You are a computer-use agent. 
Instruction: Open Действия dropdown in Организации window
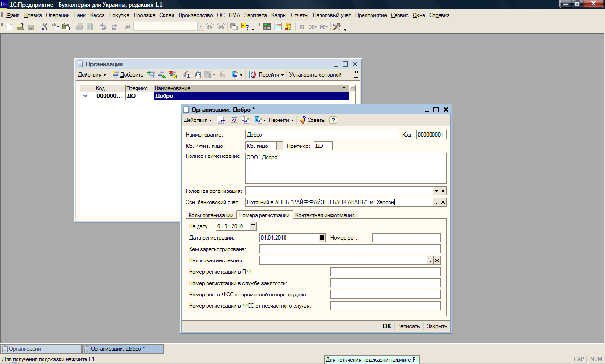coord(92,75)
